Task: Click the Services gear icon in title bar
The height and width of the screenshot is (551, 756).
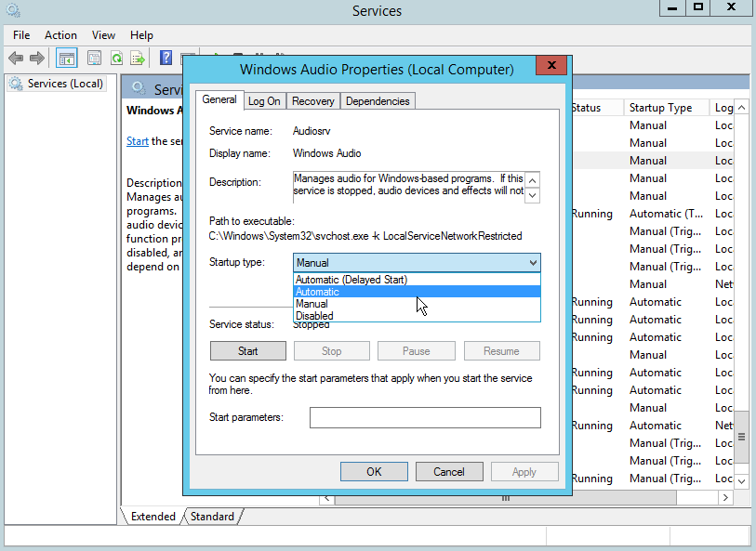Action: point(13,9)
